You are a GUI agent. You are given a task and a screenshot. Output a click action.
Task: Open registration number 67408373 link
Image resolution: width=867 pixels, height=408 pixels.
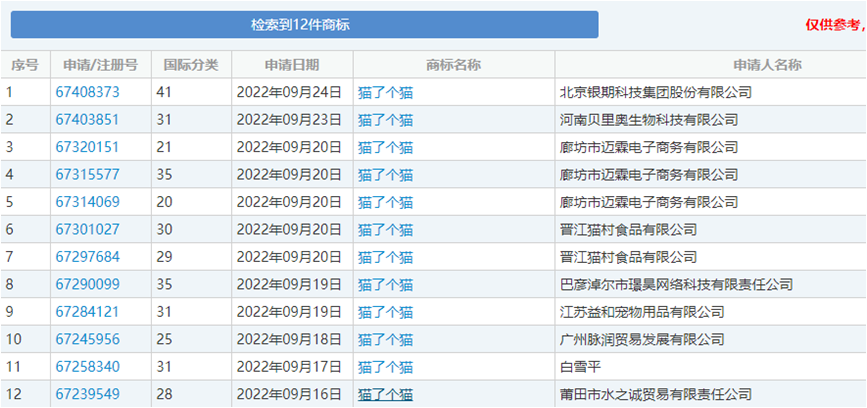click(87, 92)
